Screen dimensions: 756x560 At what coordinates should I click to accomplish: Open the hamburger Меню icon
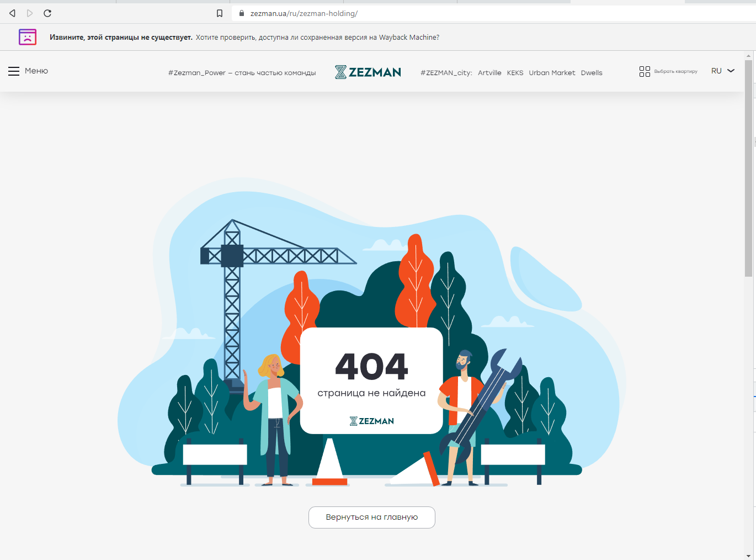[14, 71]
